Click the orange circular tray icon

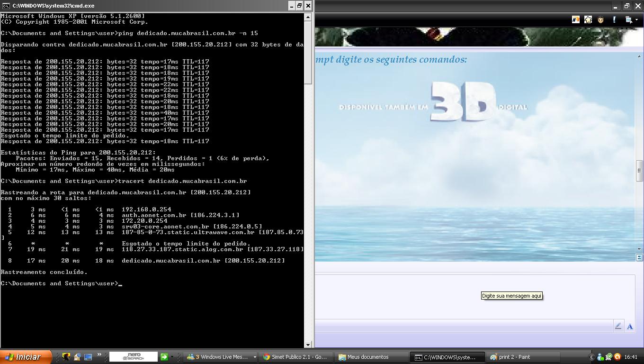pos(617,357)
